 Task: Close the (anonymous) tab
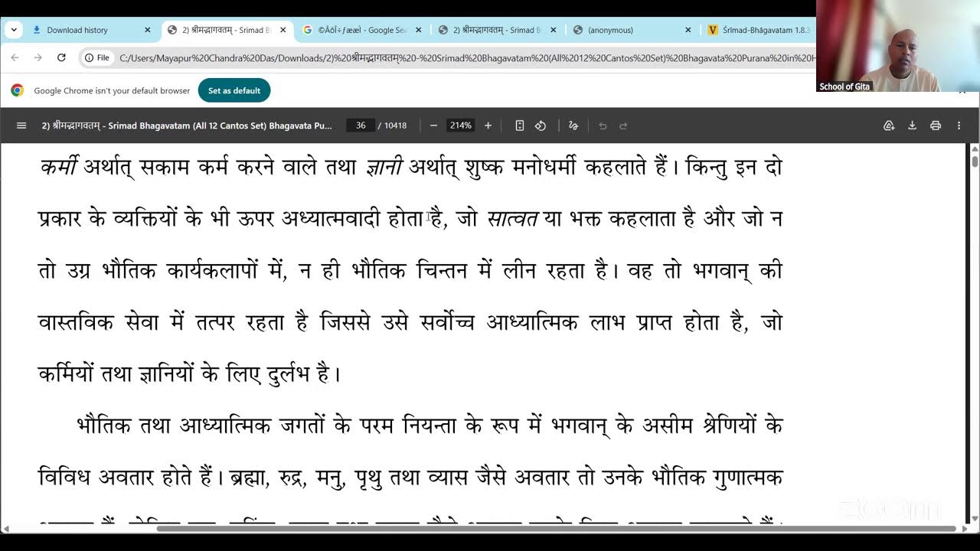(688, 30)
